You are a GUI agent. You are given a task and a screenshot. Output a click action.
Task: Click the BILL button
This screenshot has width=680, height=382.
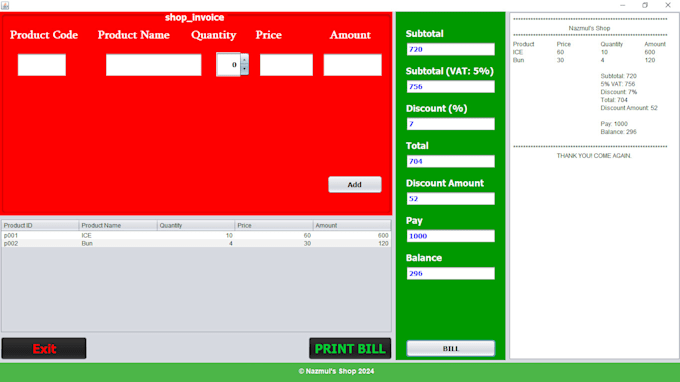tap(451, 349)
